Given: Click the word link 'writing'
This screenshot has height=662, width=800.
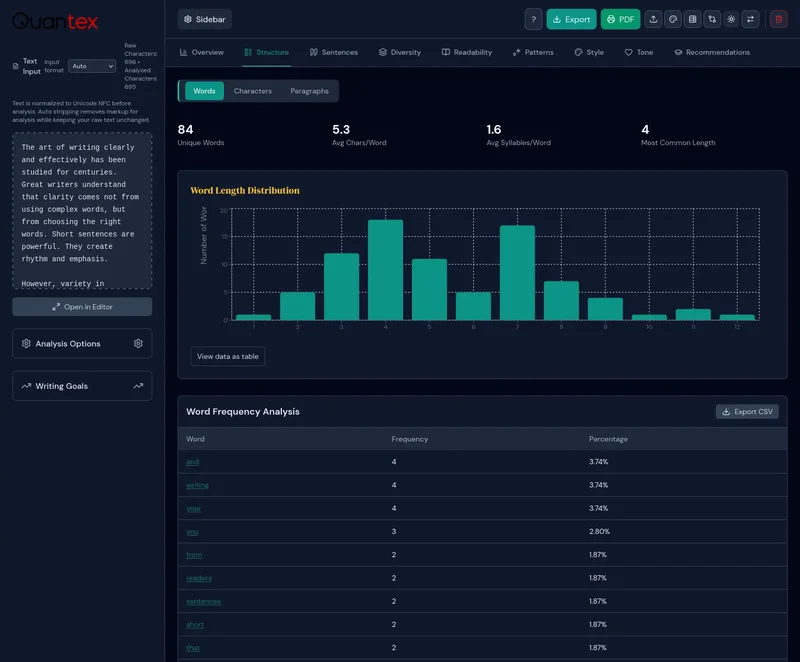Looking at the screenshot, I should point(197,485).
